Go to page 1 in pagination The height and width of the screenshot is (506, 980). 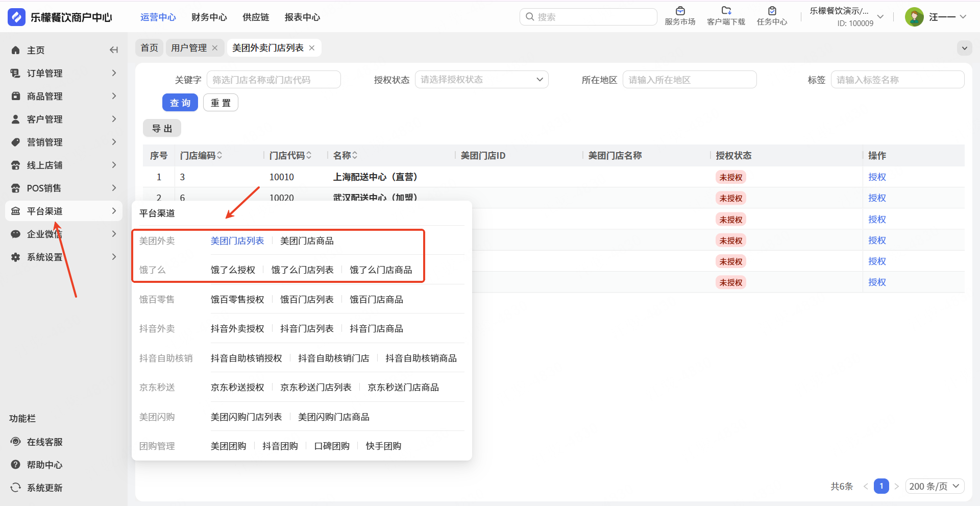[881, 486]
